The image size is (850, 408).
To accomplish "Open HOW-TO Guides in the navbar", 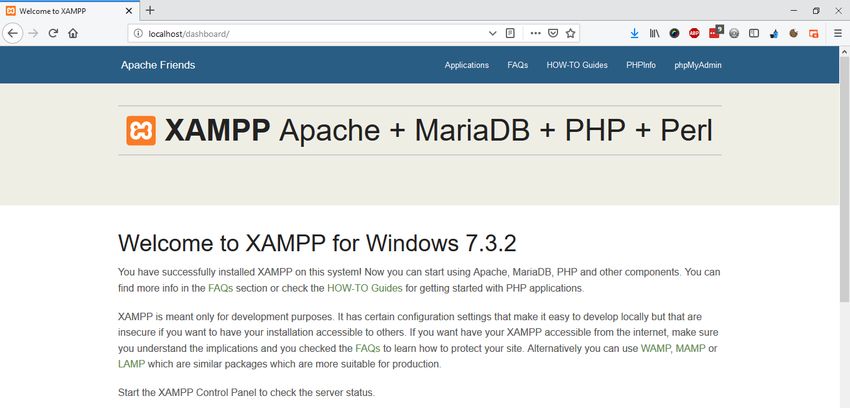I will click(577, 65).
